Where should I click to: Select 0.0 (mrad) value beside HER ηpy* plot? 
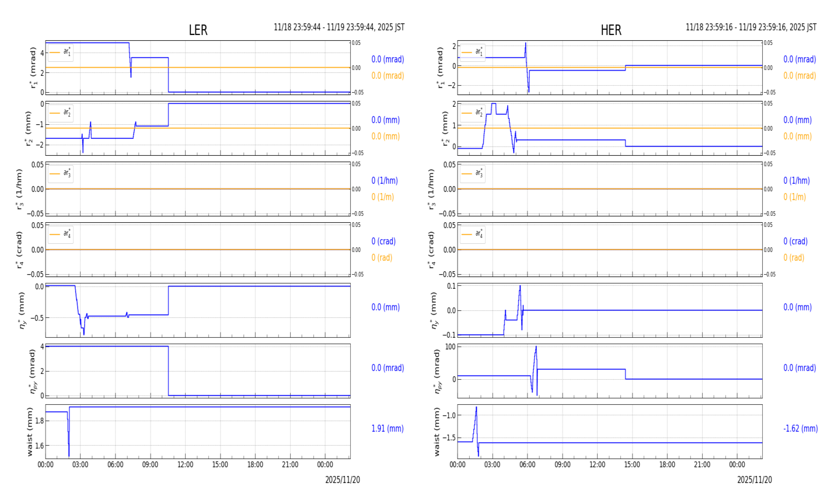tap(799, 368)
